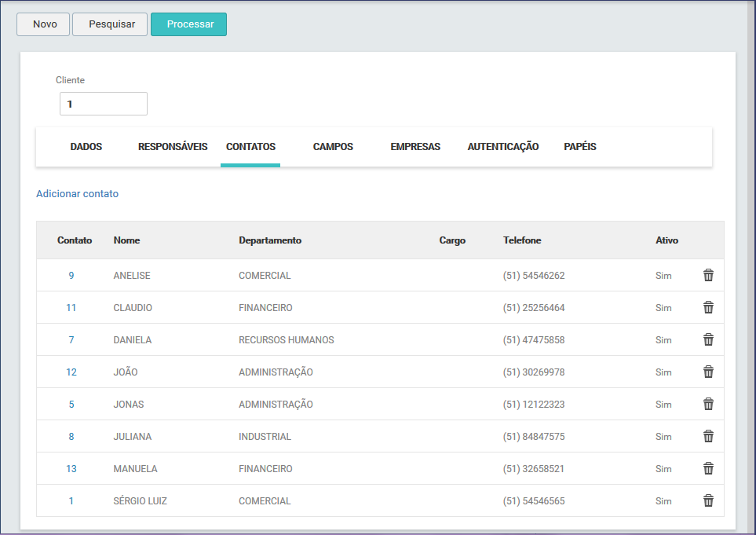Click the Novo button
Screen dimensions: 756x535
tap(44, 24)
